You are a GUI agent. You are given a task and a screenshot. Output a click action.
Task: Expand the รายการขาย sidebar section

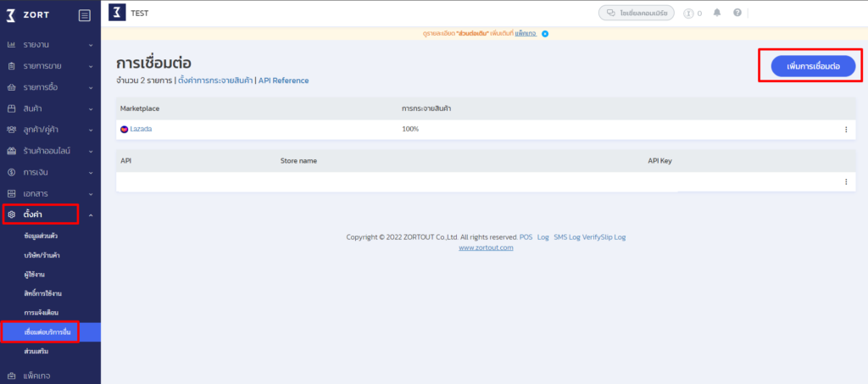(x=49, y=65)
